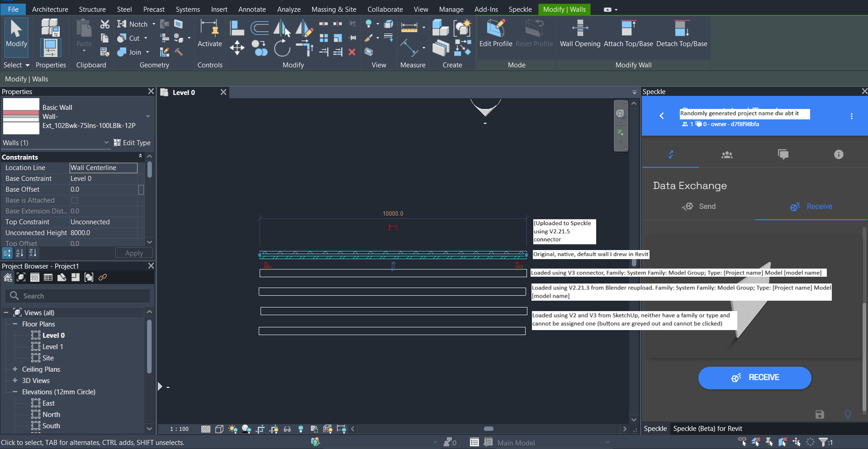
Task: Toggle Reveal Hidden Elements lightbulb
Action: tap(301, 429)
